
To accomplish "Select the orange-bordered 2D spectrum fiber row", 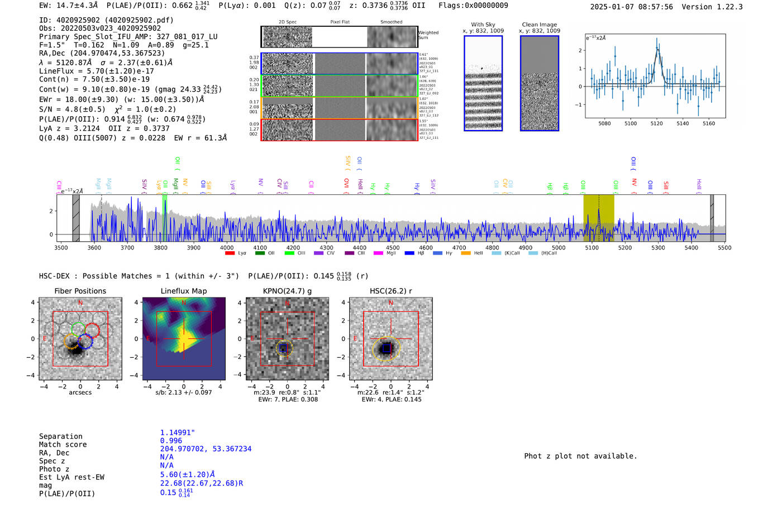I will click(x=340, y=108).
